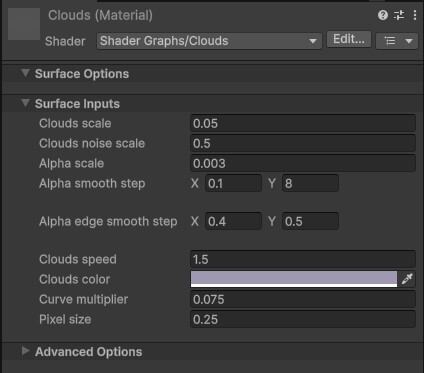Screen dimensions: 424x373
Task: Click the Alpha edge smooth step Y field
Action: tap(310, 221)
